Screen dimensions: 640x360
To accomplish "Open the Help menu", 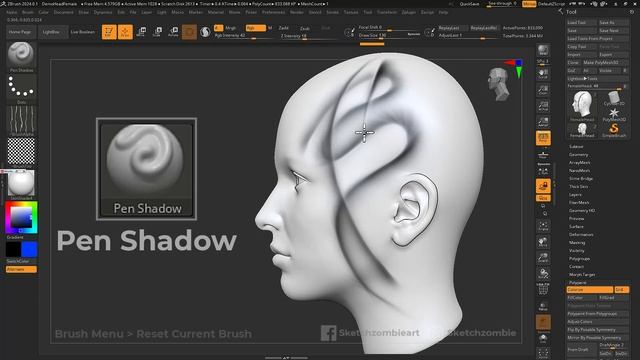I will (443, 12).
